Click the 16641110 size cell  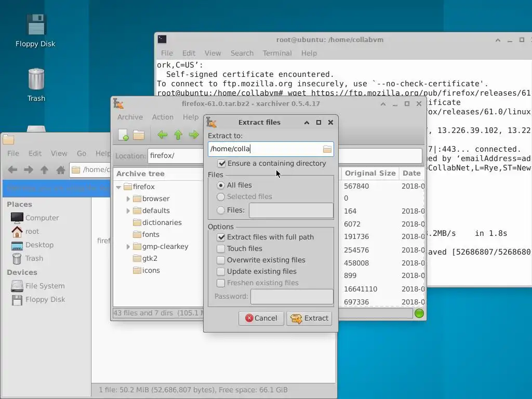(x=361, y=289)
